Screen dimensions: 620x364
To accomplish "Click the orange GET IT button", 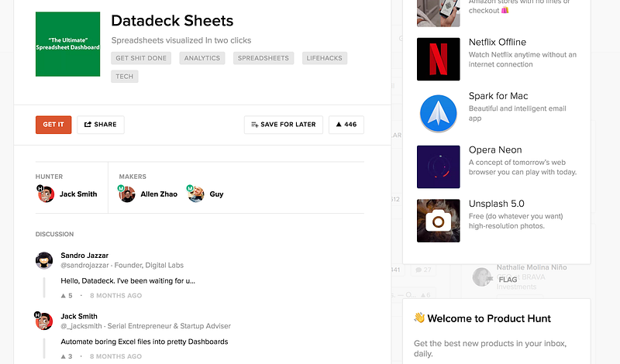I will click(x=53, y=125).
